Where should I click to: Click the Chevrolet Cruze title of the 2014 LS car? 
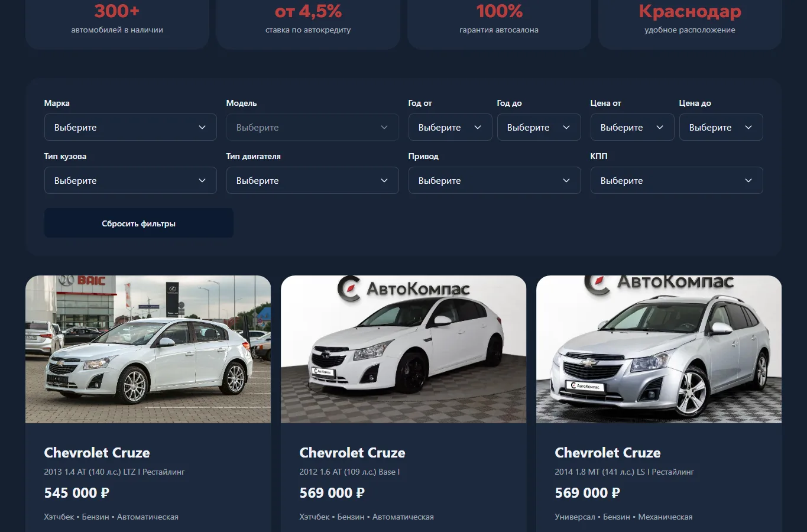(x=608, y=453)
